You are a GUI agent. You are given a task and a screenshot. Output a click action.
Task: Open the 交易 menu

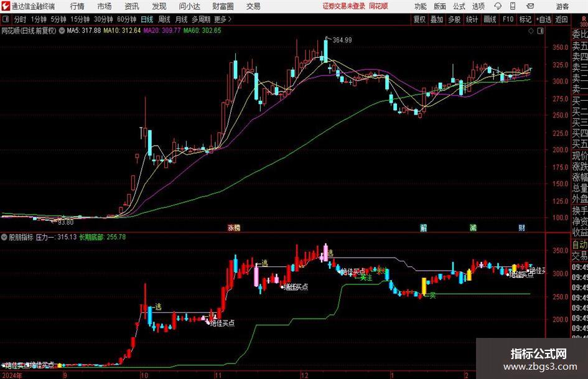[253, 6]
